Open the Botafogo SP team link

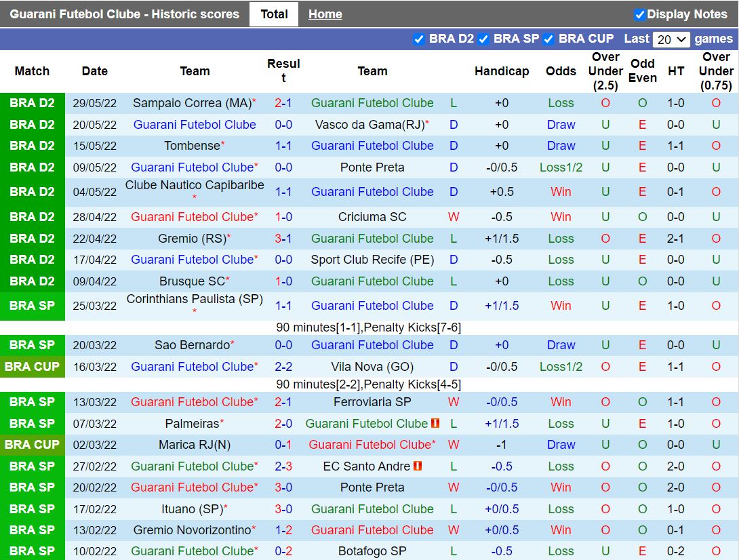372,551
